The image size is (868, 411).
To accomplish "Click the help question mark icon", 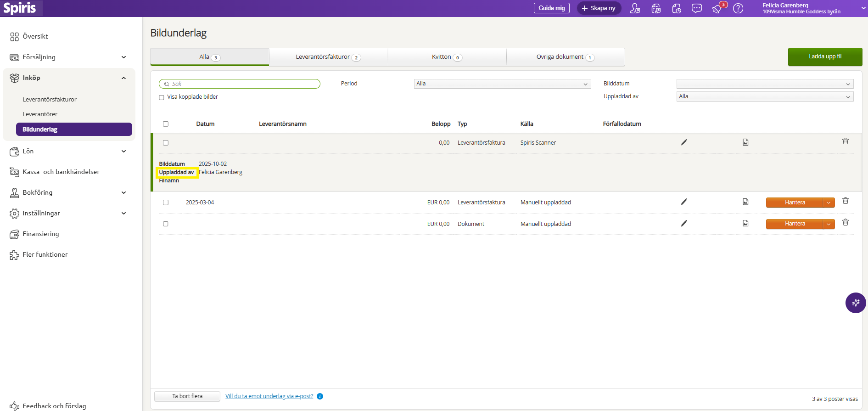I will [738, 8].
